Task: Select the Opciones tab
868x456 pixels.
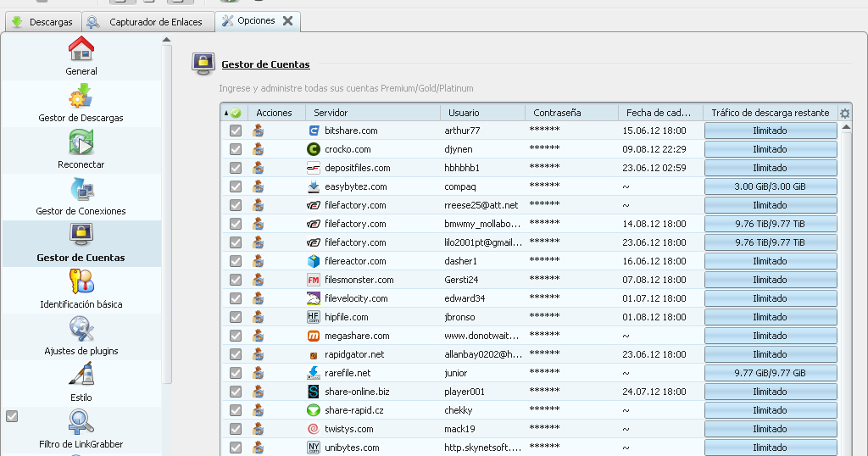Action: coord(256,20)
